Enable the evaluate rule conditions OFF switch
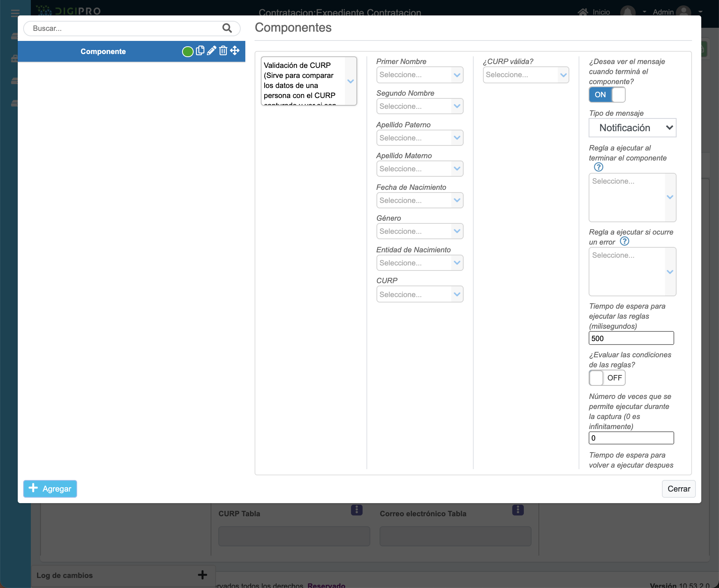 tap(607, 378)
